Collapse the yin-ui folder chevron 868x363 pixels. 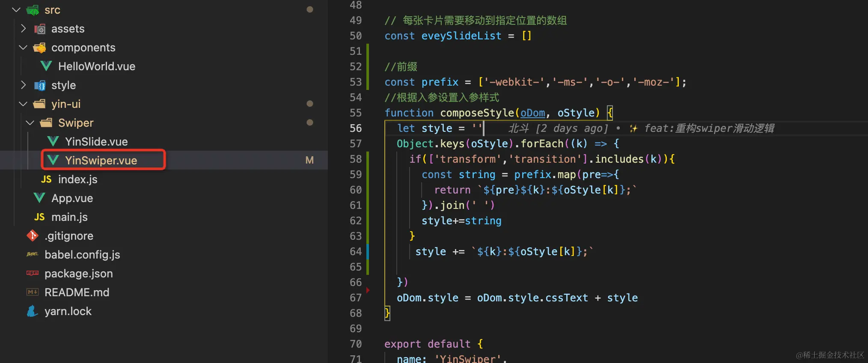point(23,104)
